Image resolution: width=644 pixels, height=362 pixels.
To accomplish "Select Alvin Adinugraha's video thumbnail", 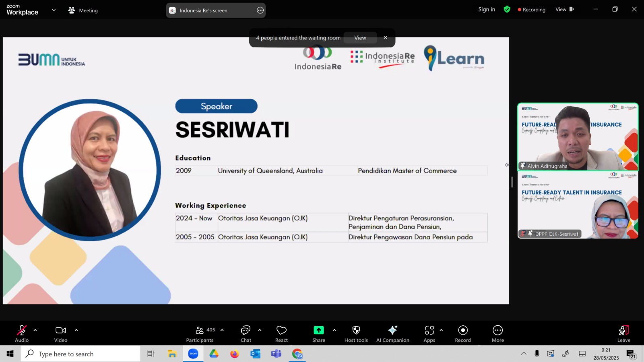I will (x=578, y=137).
